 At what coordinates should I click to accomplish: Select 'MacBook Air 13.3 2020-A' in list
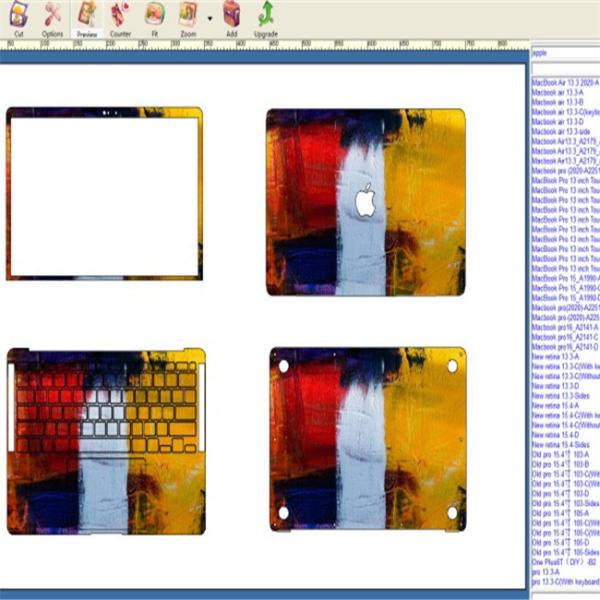[565, 83]
